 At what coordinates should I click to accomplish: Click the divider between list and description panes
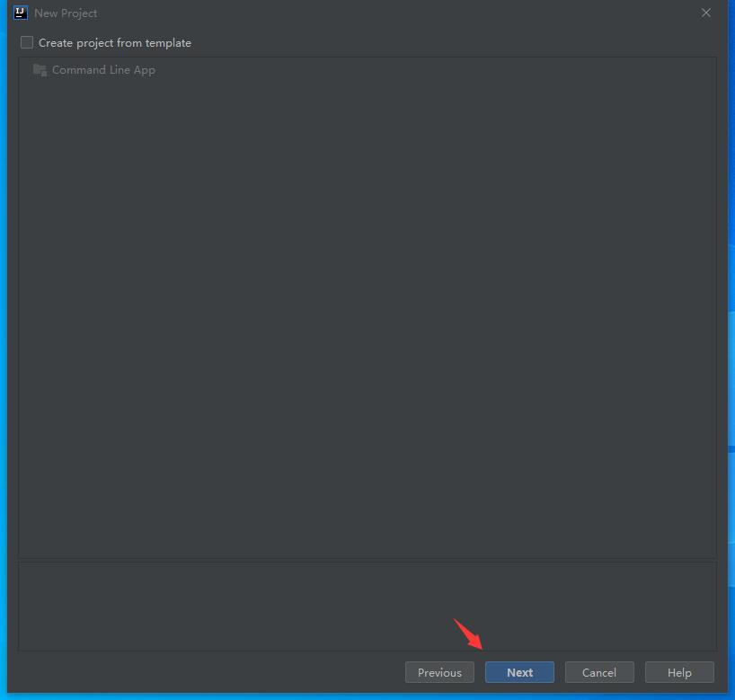pyautogui.click(x=367, y=560)
